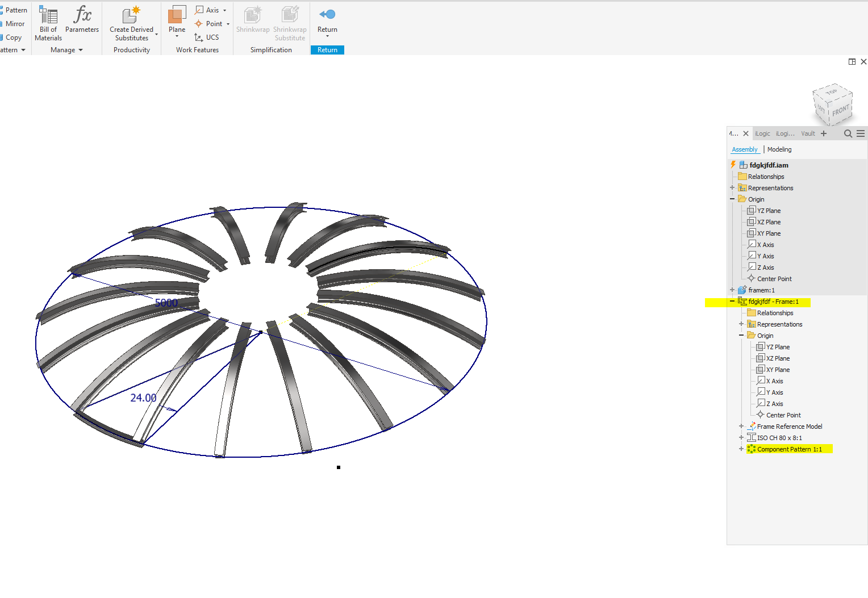Open browser panel hamburger menu
The height and width of the screenshot is (598, 868).
861,133
